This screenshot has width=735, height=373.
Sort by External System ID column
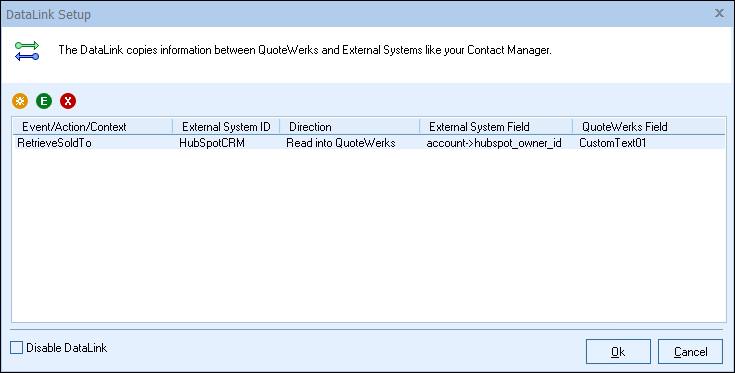(x=226, y=127)
